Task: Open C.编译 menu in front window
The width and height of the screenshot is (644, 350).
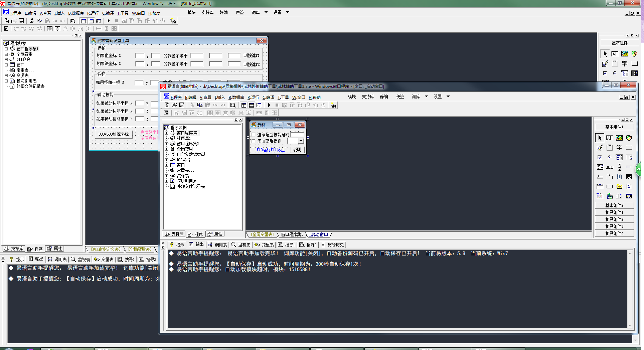Action: (268, 97)
